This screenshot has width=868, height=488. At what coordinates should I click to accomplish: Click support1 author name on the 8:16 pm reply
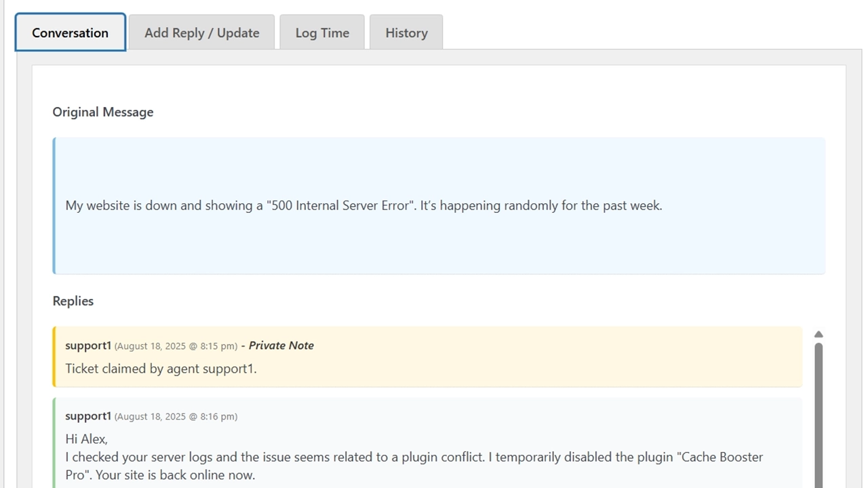tap(88, 416)
